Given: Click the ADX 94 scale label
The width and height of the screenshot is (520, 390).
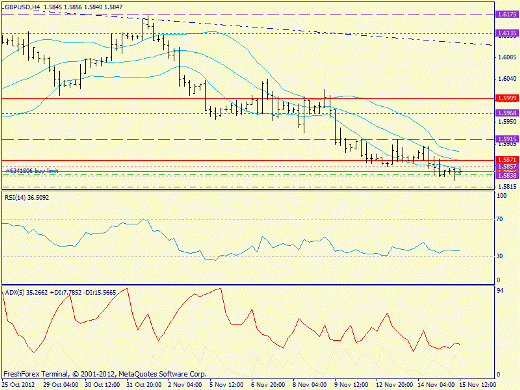Looking at the screenshot, I should click(x=500, y=291).
